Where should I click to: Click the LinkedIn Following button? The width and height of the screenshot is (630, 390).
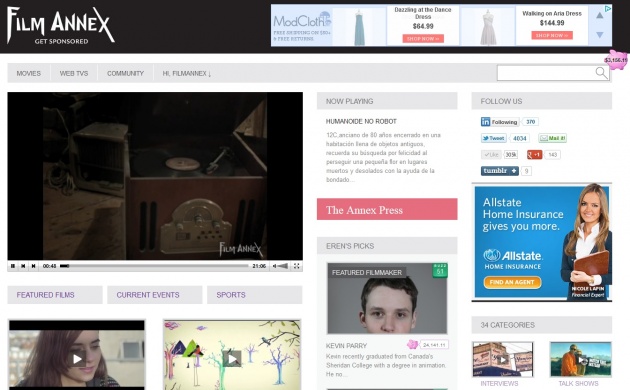click(x=500, y=122)
